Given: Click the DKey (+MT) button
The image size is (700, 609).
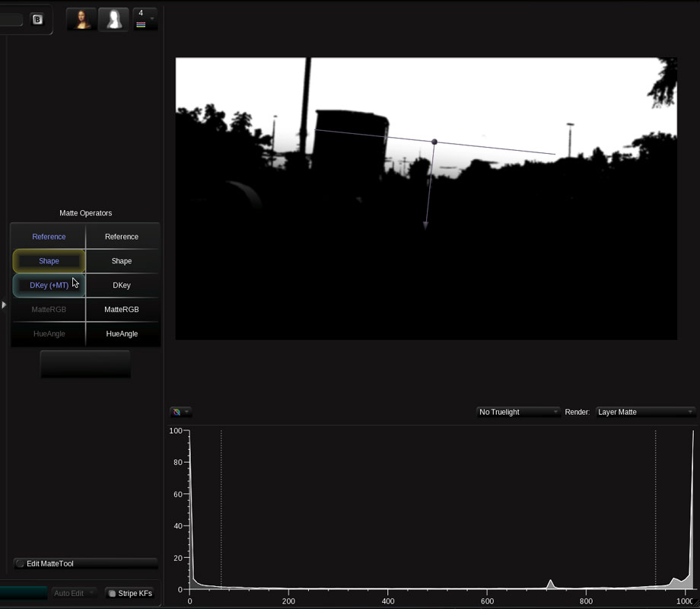Looking at the screenshot, I should [49, 285].
